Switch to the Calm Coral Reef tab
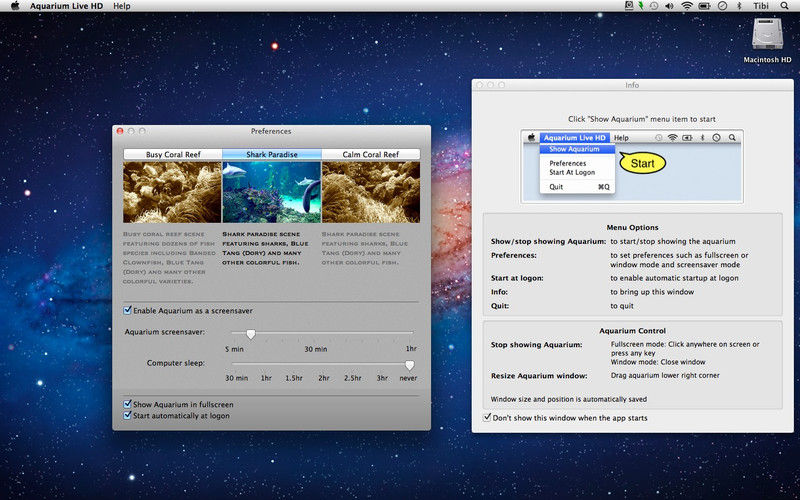Image resolution: width=800 pixels, height=500 pixels. 371,154
